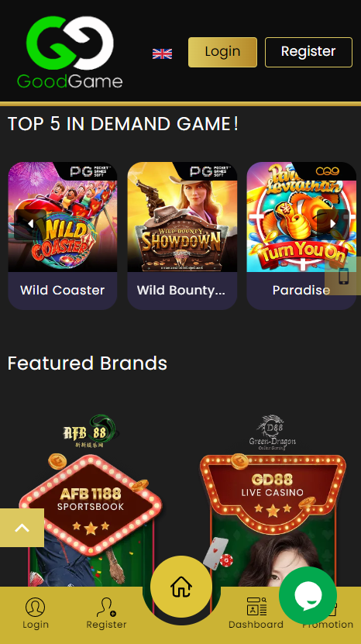Open the UK flag language selector
The image size is (361, 644).
[162, 53]
